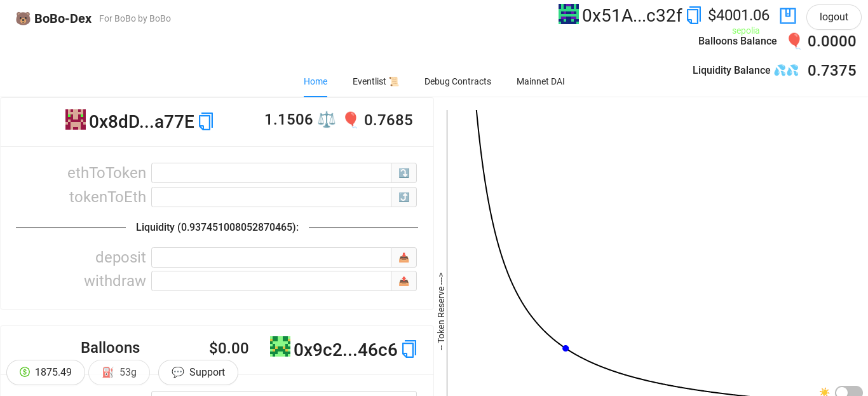Click the ethToToken swap arrow icon
Screen dimensions: 868x396
pos(404,172)
